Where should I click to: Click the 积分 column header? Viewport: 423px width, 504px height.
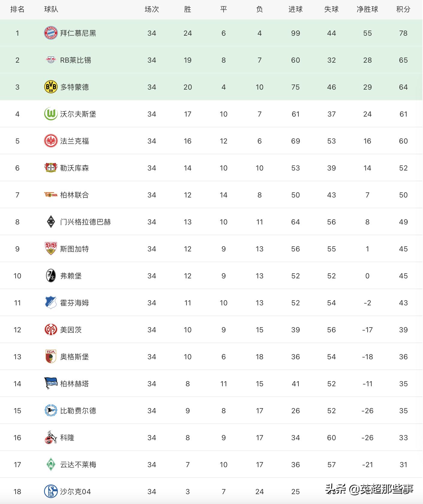click(403, 9)
